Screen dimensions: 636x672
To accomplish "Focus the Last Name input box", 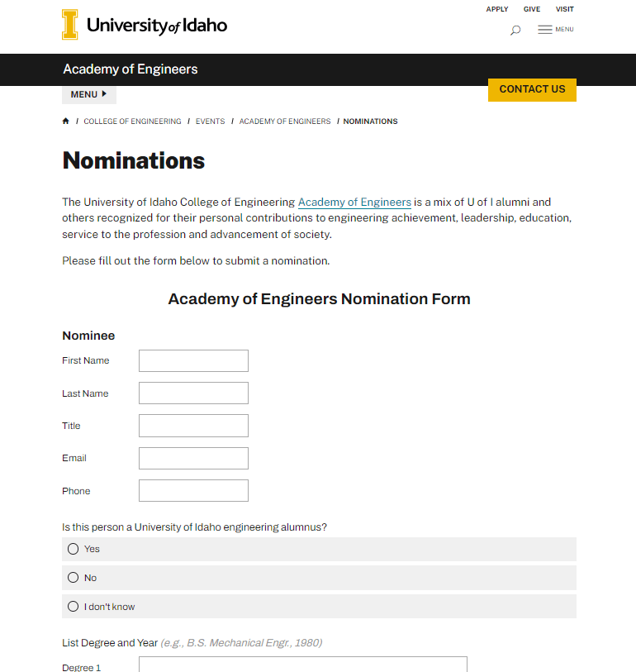I will [193, 393].
